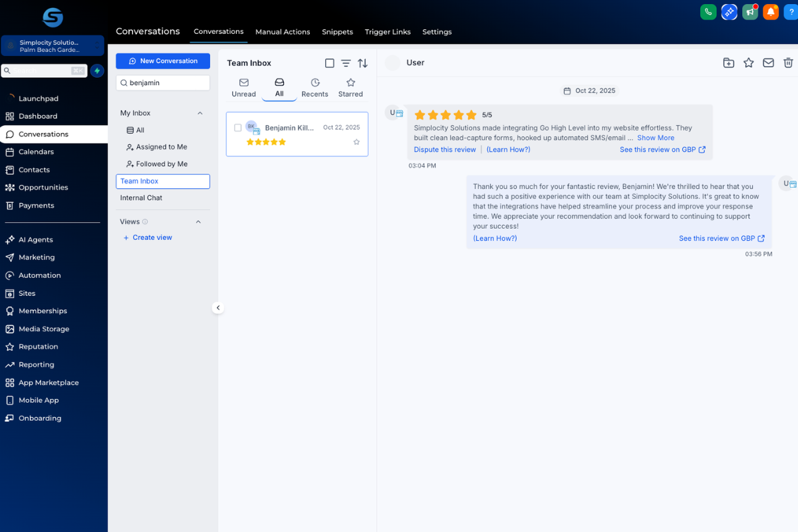Click the help question mark icon

coord(791,11)
